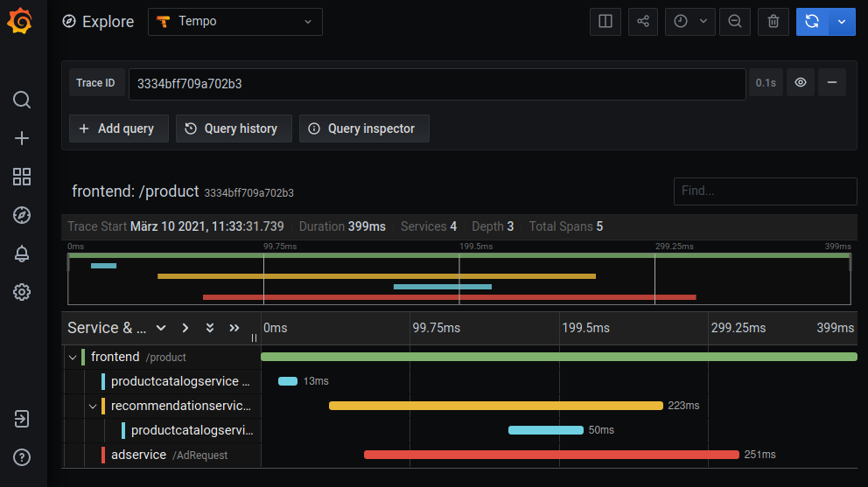The width and height of the screenshot is (868, 487).
Task: Open the search icon in sidebar
Action: (22, 100)
